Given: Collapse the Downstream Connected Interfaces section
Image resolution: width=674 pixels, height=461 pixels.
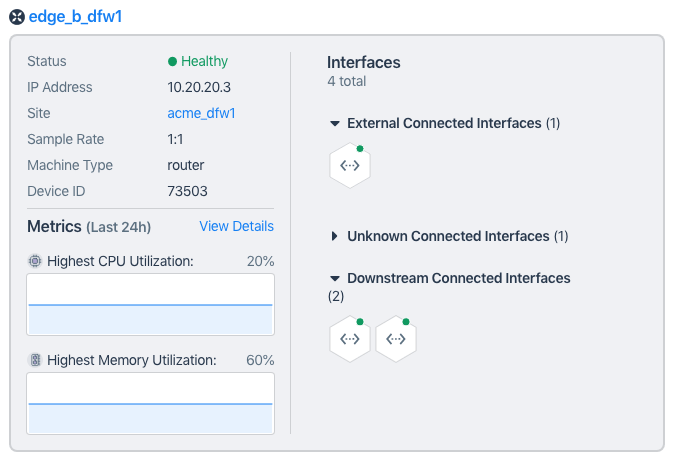Looking at the screenshot, I should [335, 278].
